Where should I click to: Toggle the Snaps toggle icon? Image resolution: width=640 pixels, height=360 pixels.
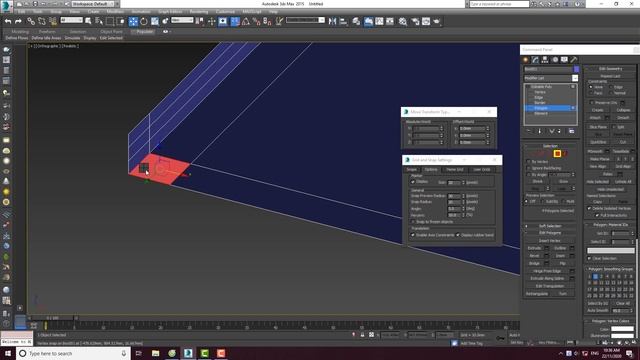[x=235, y=21]
